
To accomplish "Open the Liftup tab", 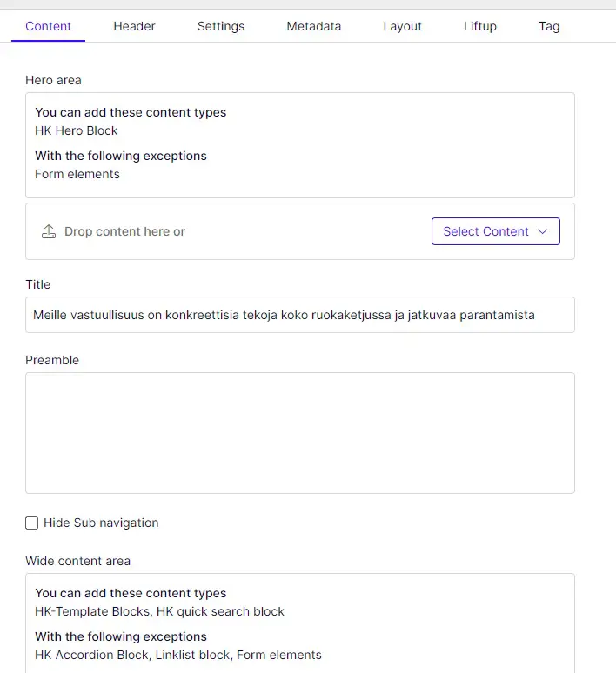I will tap(479, 26).
